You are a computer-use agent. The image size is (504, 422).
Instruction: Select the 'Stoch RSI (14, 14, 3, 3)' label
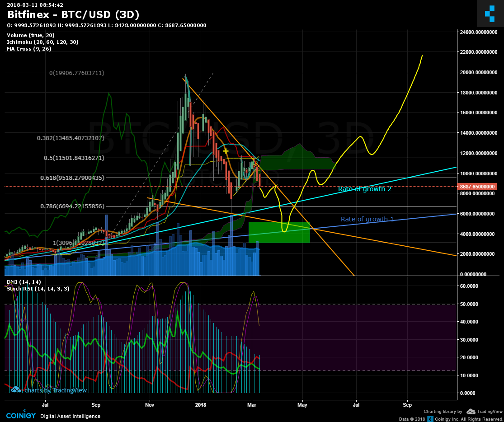[38, 289]
